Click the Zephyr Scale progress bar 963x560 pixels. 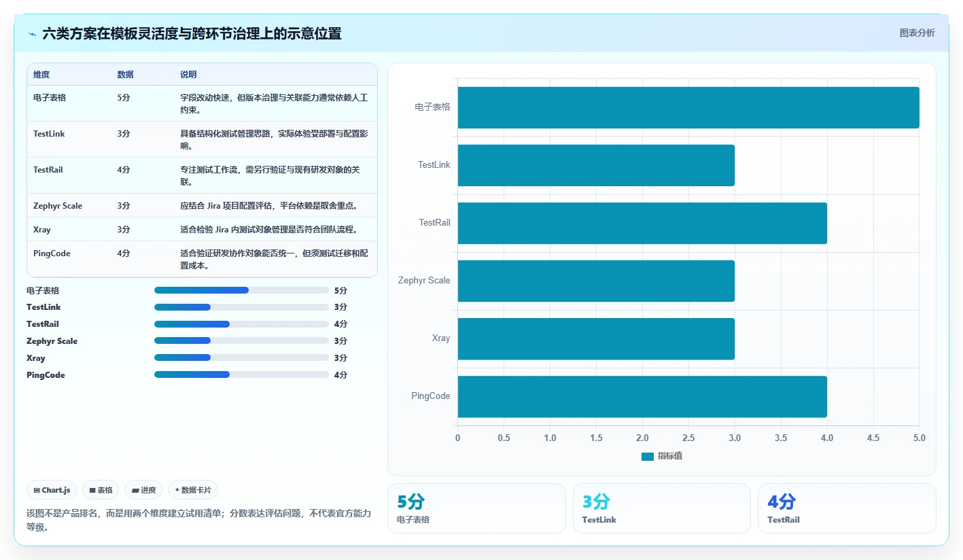coord(241,341)
